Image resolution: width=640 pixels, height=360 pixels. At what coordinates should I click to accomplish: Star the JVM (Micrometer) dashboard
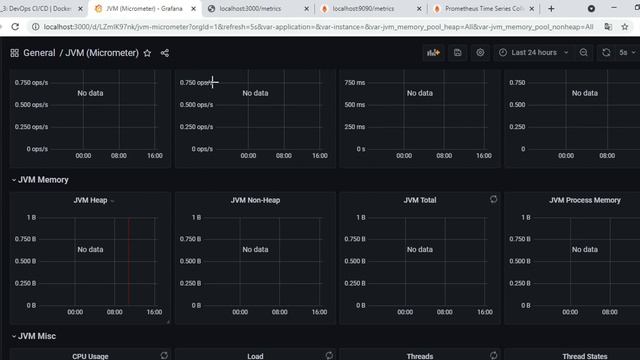tap(147, 53)
